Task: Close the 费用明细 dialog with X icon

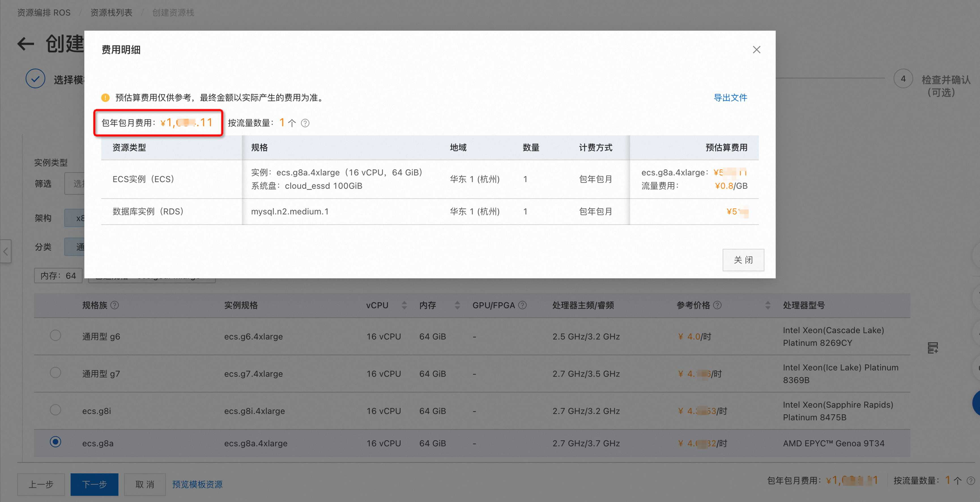Action: pos(756,50)
